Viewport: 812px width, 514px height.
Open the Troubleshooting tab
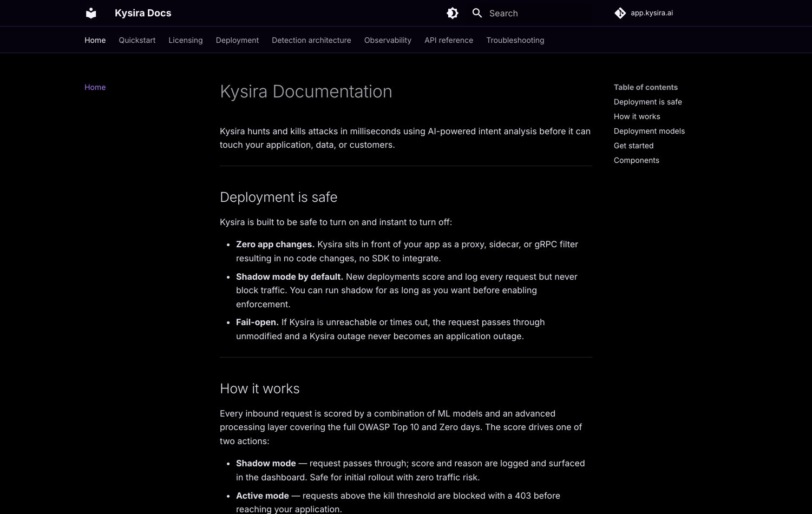pos(515,40)
